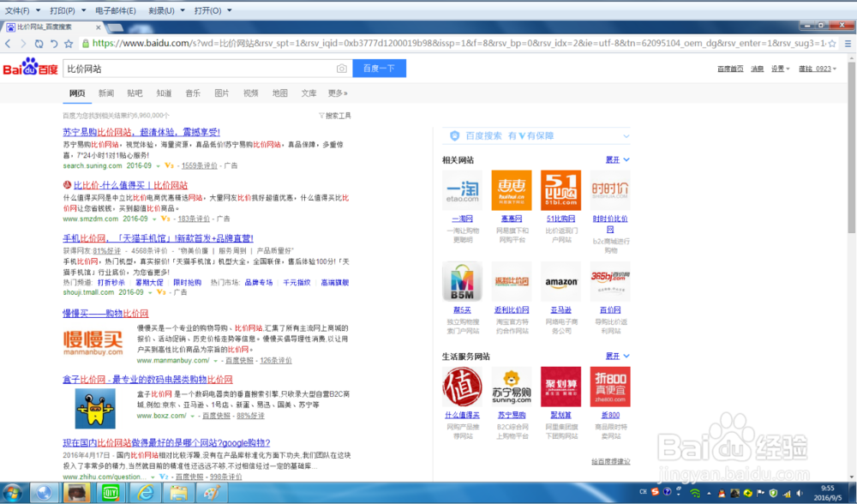Screen dimensions: 857x504
Task: Open Windows Start button
Action: point(11,493)
